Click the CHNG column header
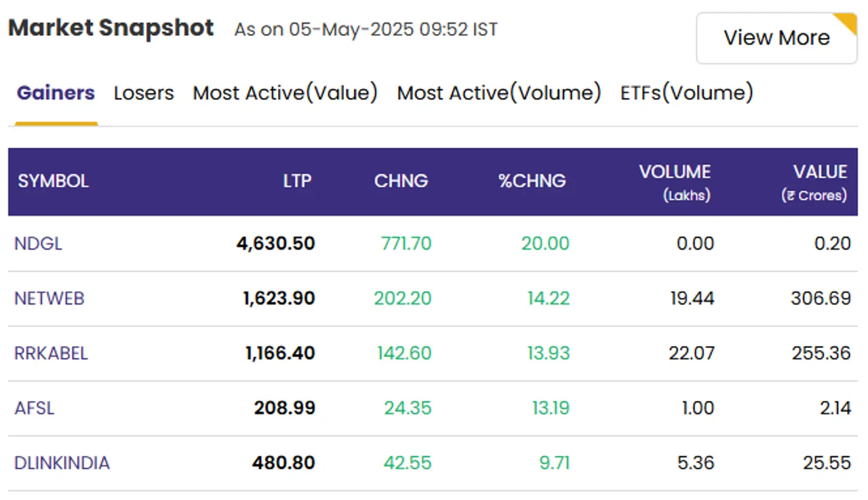Image resolution: width=868 pixels, height=500 pixels. point(401,181)
